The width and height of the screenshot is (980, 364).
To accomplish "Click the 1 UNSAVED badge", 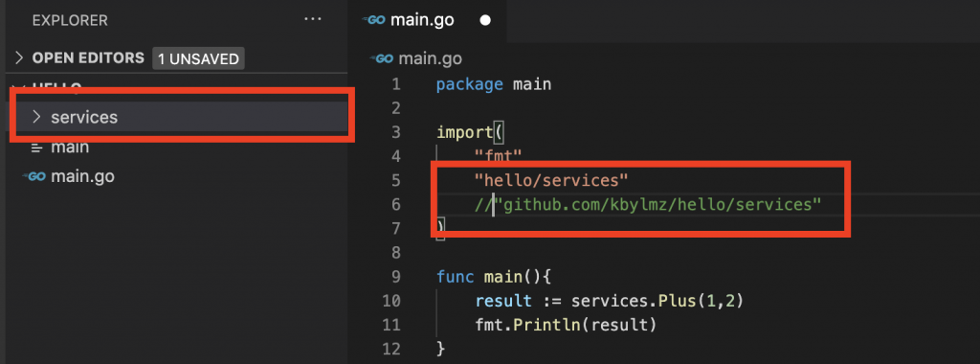I will (x=198, y=58).
